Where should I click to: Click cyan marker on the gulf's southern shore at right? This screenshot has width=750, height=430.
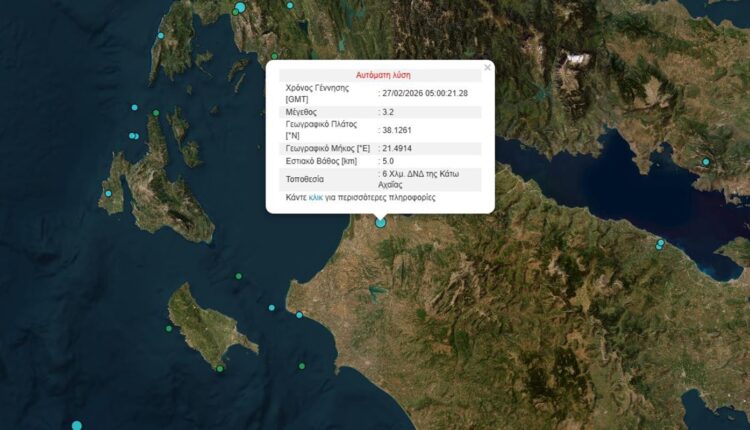660,243
